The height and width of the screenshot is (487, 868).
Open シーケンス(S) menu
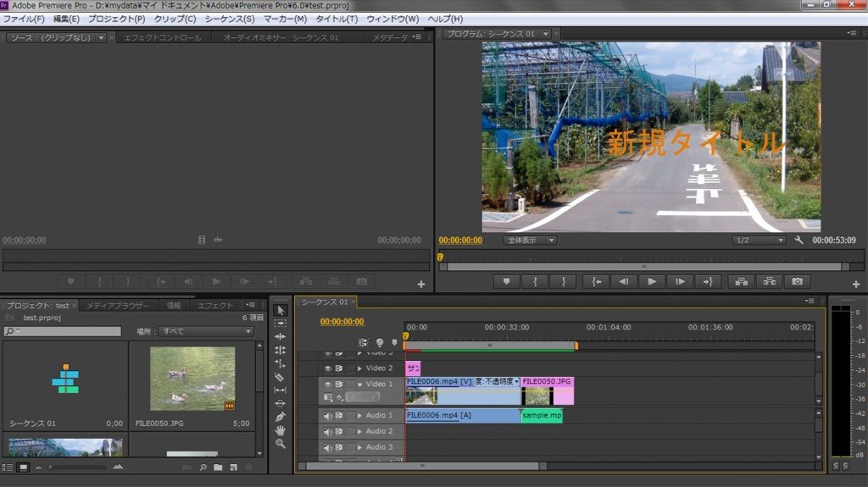230,19
